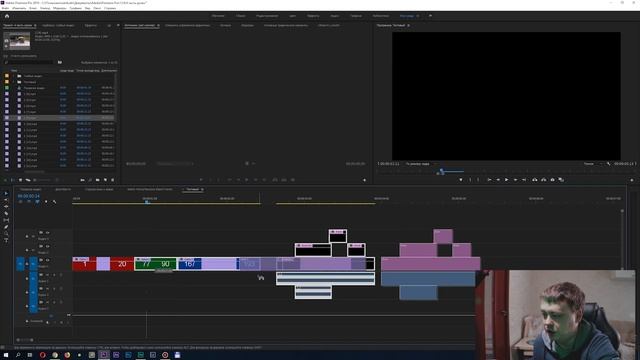Export frame with camera icon

553,180
